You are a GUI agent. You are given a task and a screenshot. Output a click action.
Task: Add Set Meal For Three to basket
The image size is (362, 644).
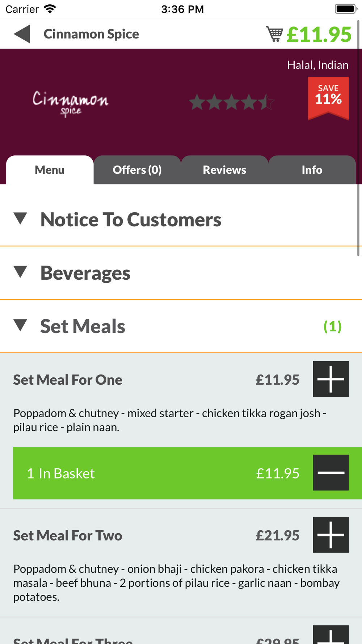coord(331,635)
